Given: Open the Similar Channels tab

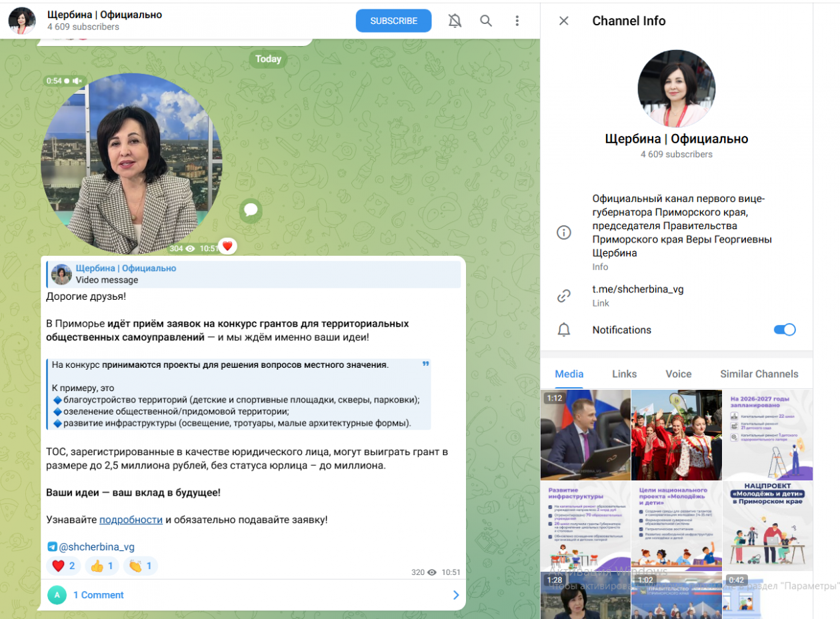Looking at the screenshot, I should 759,374.
